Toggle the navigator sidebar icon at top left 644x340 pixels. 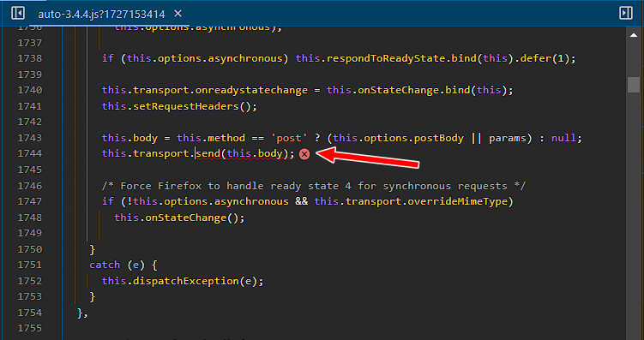18,13
